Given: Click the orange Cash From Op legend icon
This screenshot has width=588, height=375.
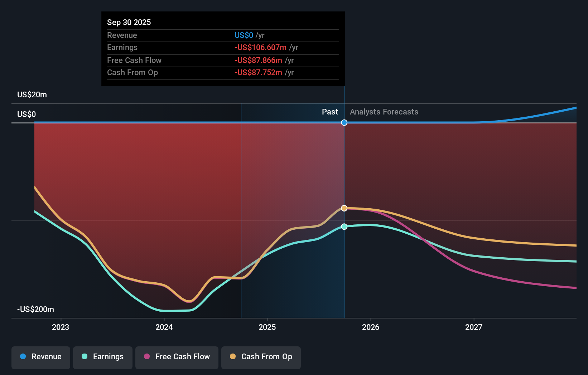Looking at the screenshot, I should click(233, 357).
